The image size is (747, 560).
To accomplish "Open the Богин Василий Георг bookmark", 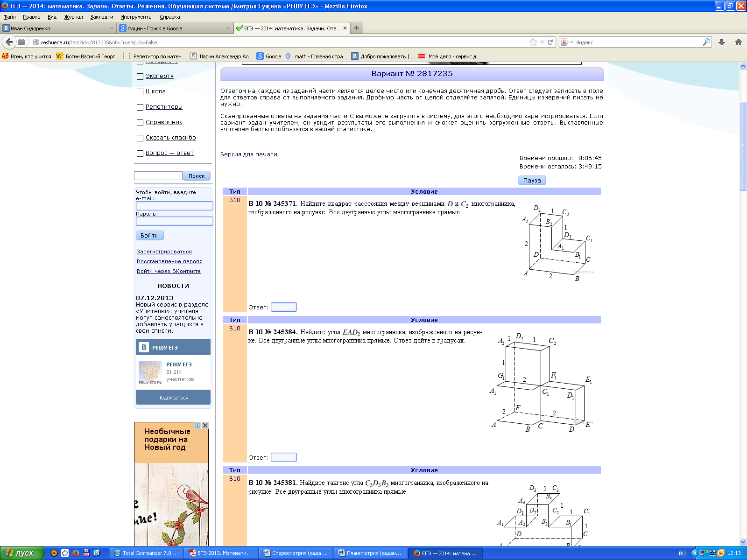I will coord(88,56).
